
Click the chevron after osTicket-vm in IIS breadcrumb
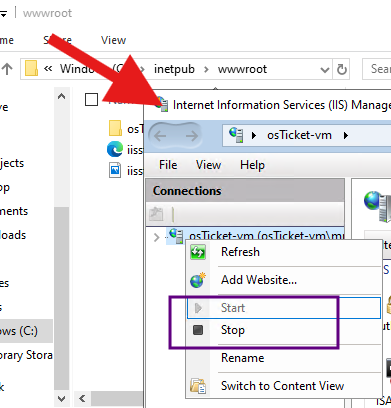pos(346,135)
